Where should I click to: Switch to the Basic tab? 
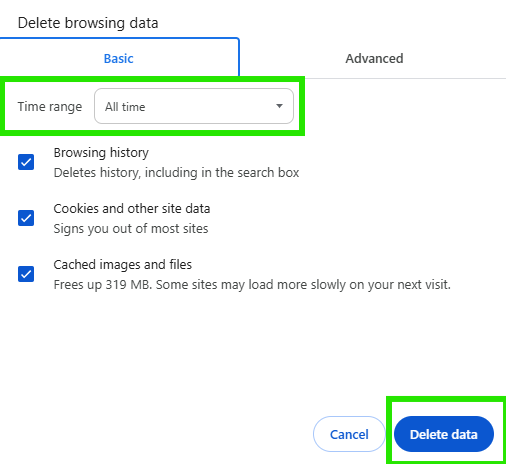point(119,58)
